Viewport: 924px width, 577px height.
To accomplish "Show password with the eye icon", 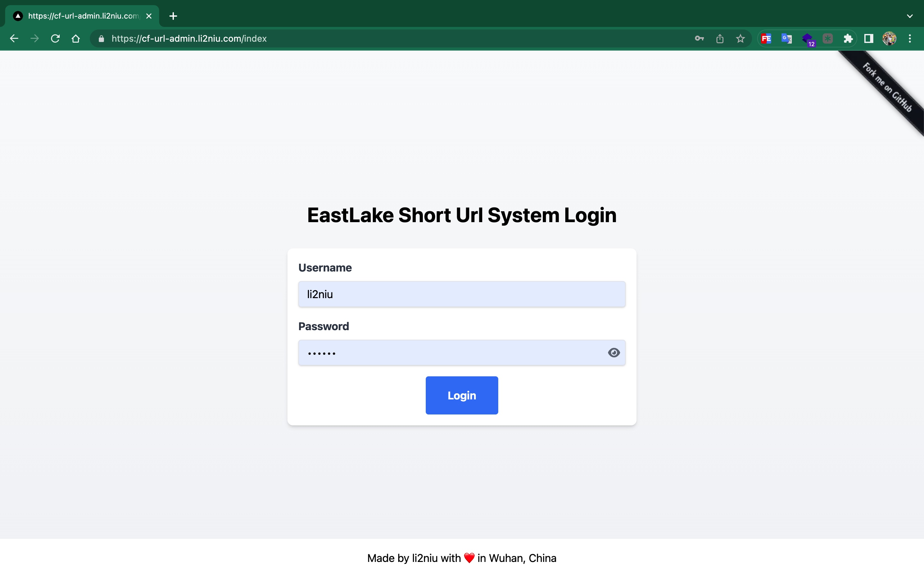I will [613, 353].
